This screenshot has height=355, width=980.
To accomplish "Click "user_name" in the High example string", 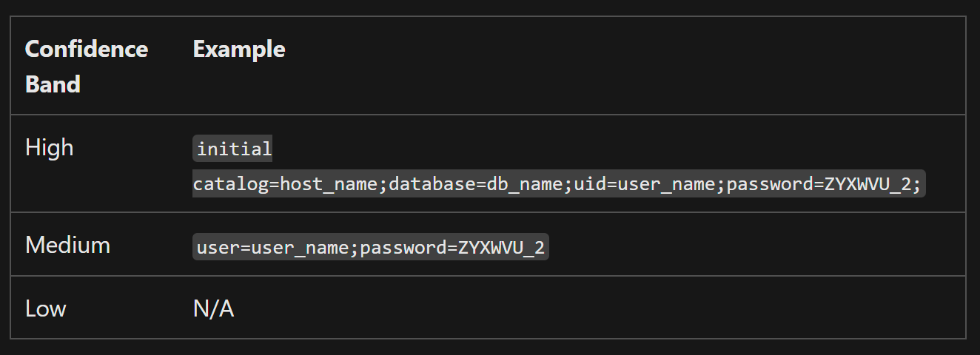I will 665,184.
